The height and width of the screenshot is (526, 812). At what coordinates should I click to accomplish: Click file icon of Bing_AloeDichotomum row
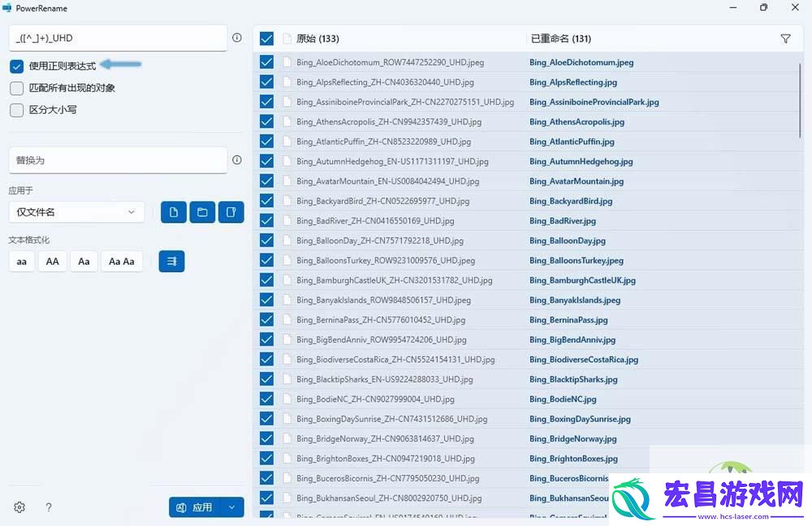[287, 63]
